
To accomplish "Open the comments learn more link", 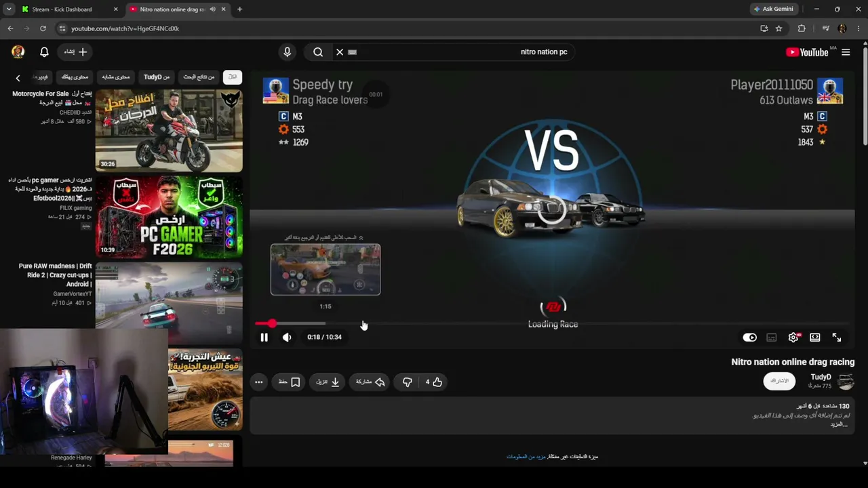I will [x=526, y=457].
